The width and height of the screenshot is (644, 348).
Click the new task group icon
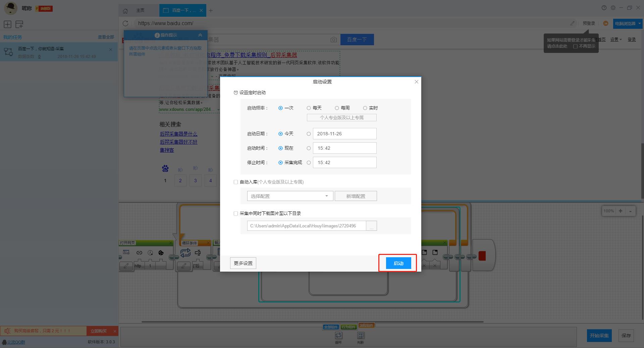point(19,24)
